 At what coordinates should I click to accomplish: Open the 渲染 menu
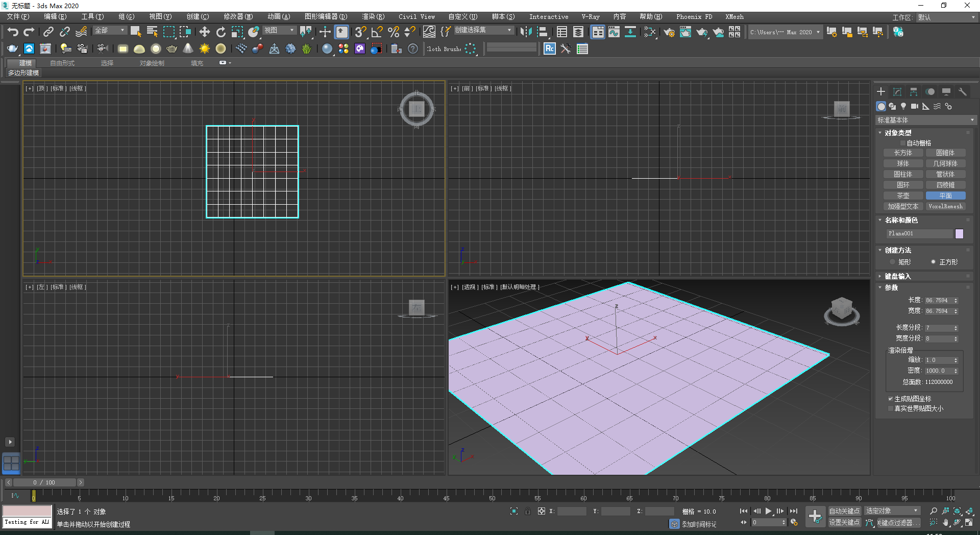tap(373, 16)
